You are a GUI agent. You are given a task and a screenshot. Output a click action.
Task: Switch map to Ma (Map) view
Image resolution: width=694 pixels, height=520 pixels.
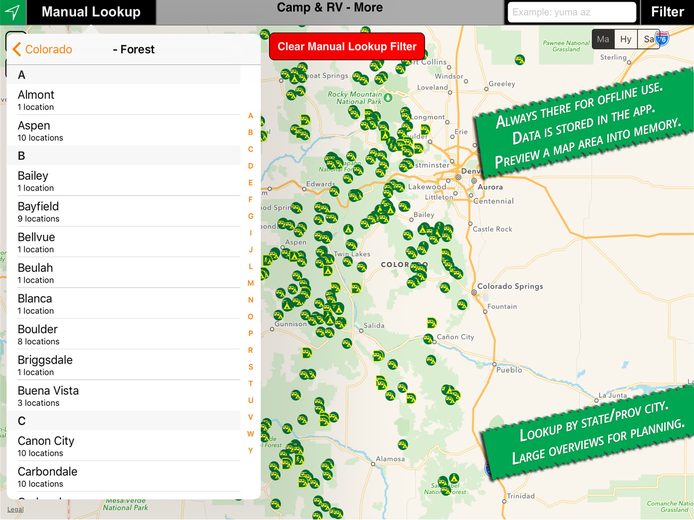coord(603,39)
